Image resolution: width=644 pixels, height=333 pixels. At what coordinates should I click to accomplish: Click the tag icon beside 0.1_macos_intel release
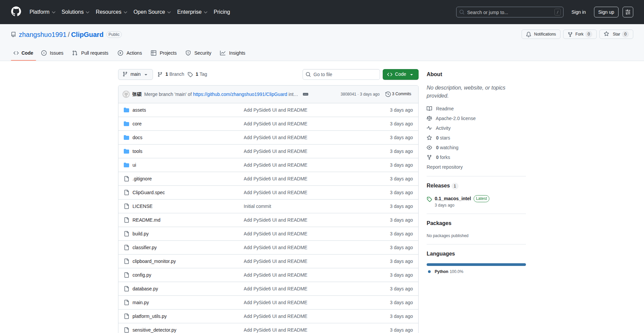tap(429, 199)
